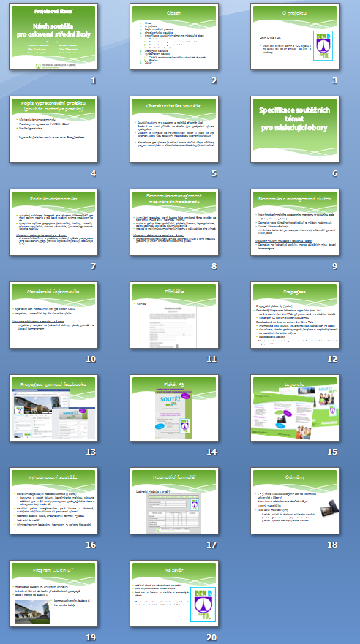Choose the 'Charakteristika soutěže' slide
The height and width of the screenshot is (644, 360).
pos(174,129)
